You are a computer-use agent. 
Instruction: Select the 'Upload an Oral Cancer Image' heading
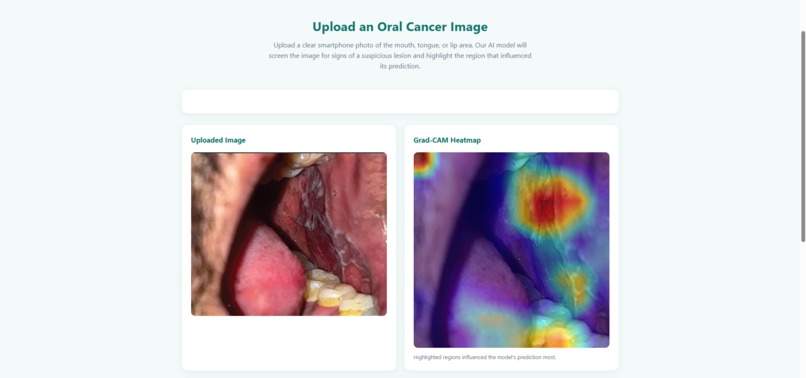[400, 27]
